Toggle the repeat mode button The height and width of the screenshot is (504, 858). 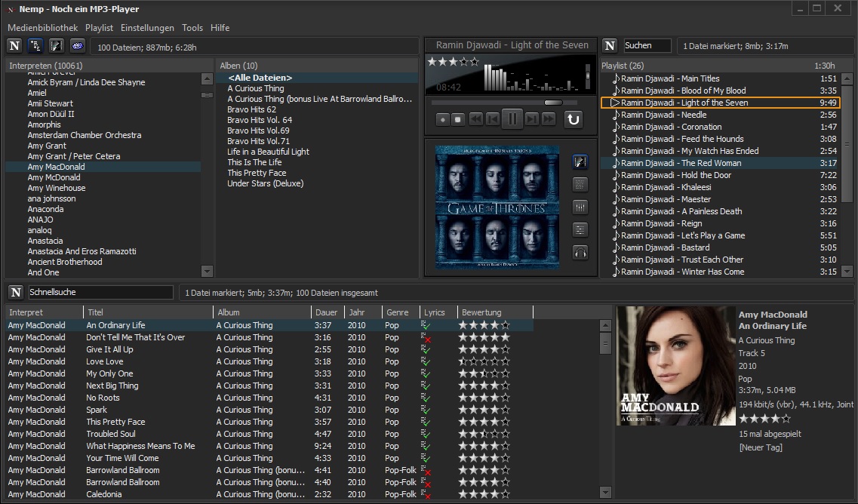click(x=573, y=119)
